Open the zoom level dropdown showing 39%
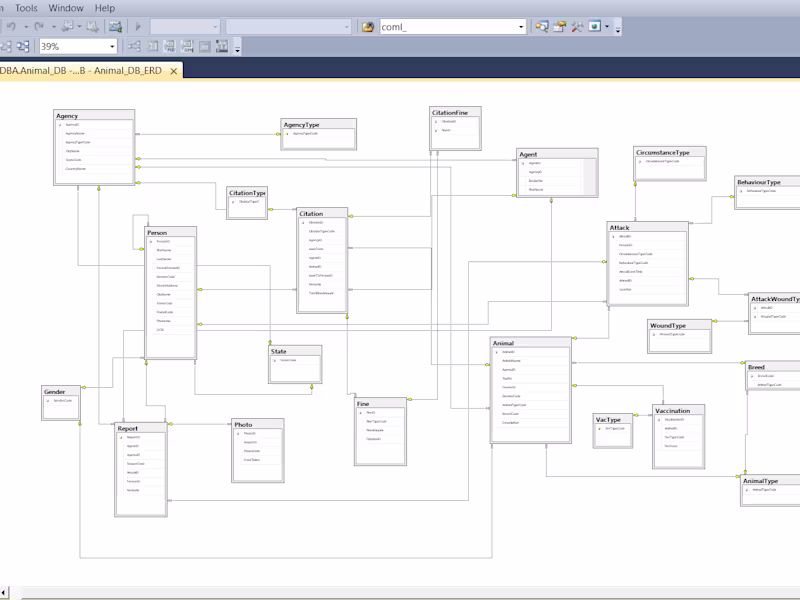The width and height of the screenshot is (800, 600). [113, 45]
